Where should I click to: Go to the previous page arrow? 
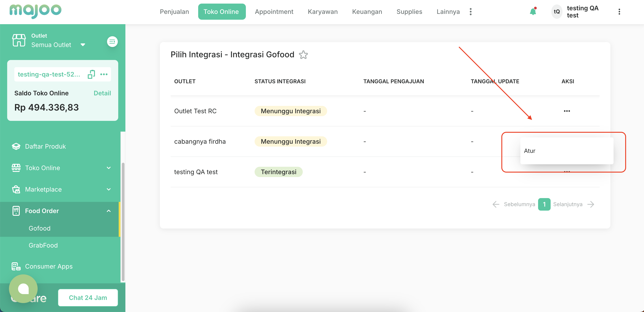pos(496,204)
